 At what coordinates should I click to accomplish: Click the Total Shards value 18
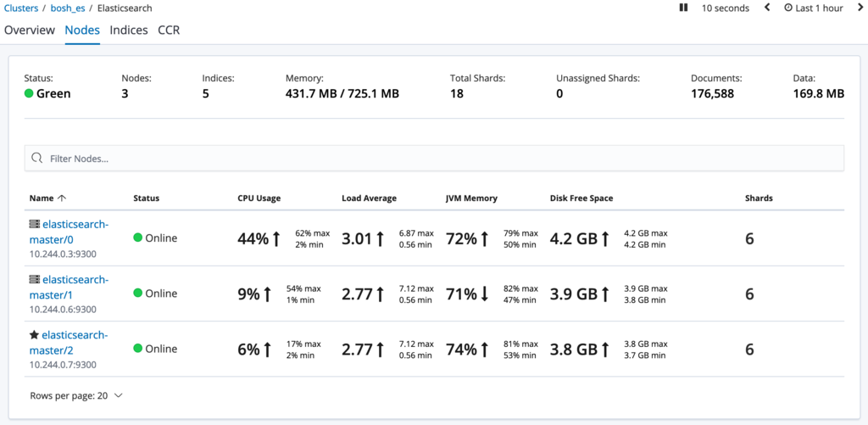point(456,93)
